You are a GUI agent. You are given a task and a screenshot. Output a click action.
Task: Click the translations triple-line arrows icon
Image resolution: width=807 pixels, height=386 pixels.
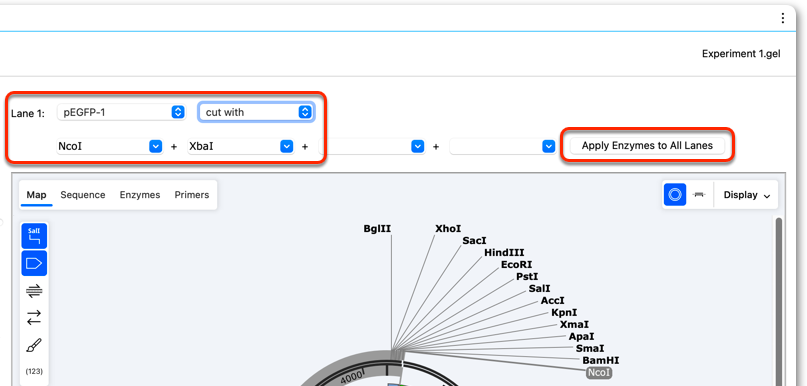34,291
